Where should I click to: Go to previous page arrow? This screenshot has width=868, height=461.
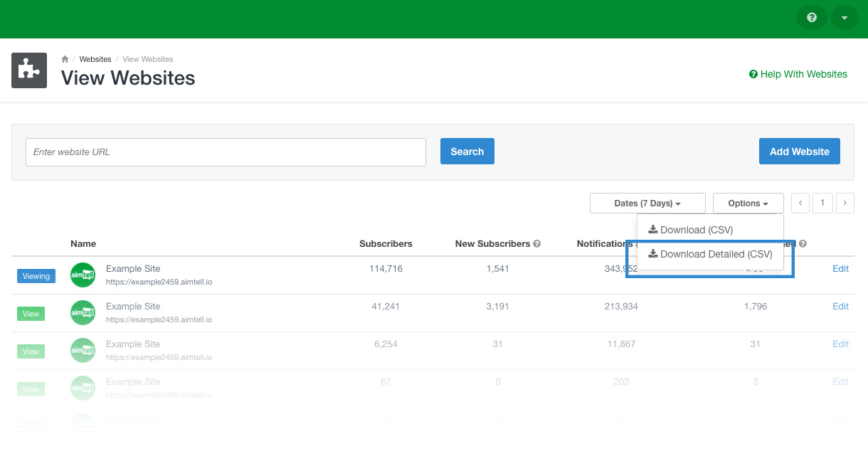pyautogui.click(x=800, y=203)
